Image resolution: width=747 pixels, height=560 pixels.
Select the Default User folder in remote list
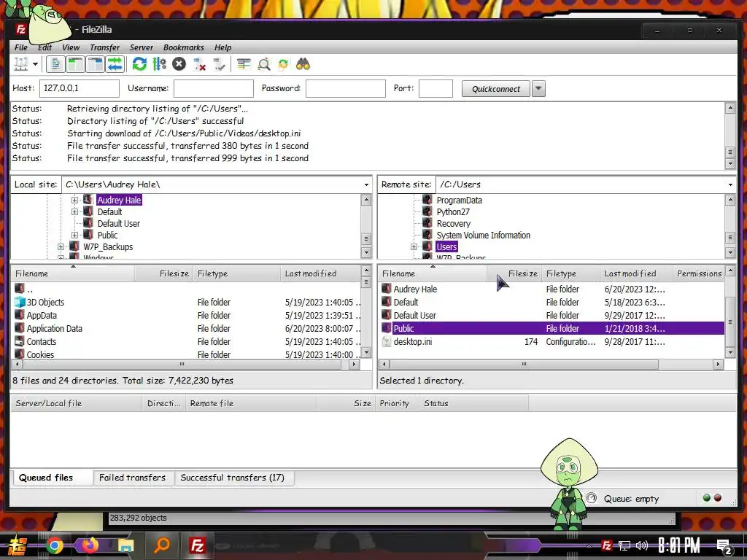click(414, 315)
